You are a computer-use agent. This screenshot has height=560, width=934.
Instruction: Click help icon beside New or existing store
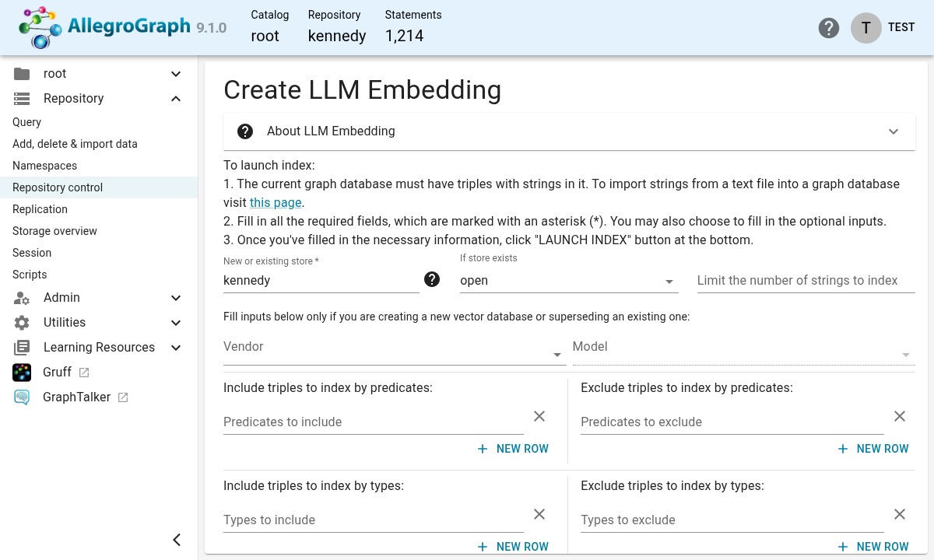pos(432,279)
